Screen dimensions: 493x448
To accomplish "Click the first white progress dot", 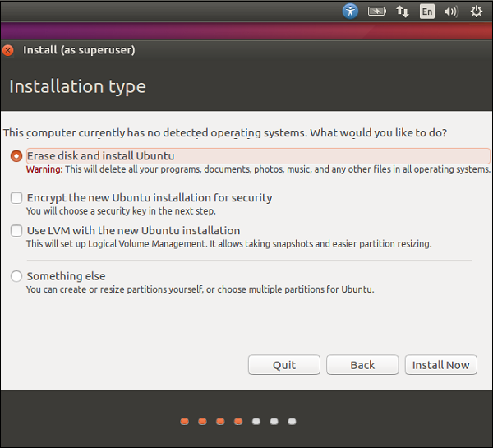I will click(x=256, y=422).
